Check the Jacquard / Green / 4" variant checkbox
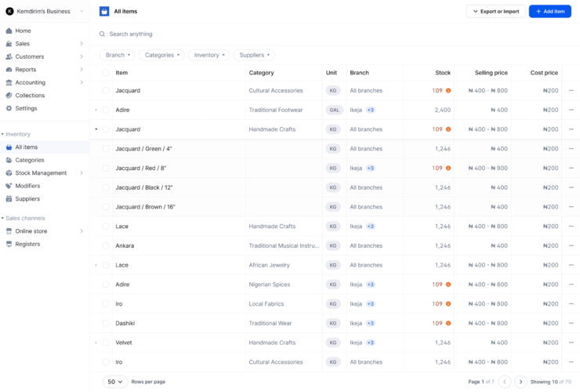 tap(106, 148)
